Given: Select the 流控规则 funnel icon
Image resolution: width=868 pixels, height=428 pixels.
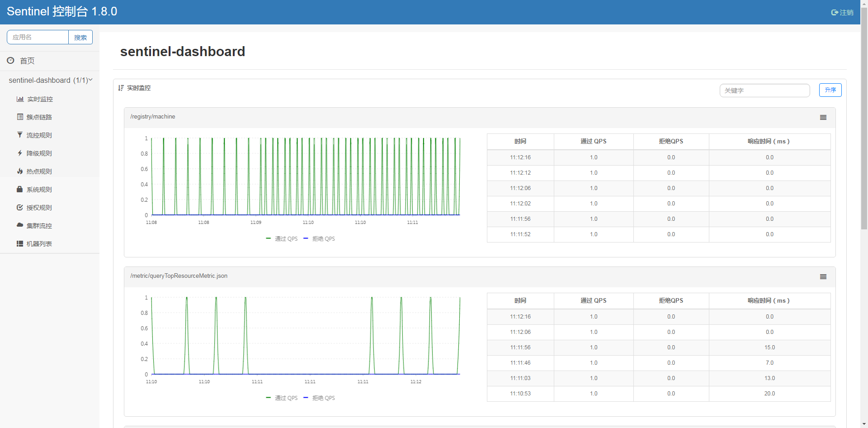Looking at the screenshot, I should pyautogui.click(x=20, y=135).
